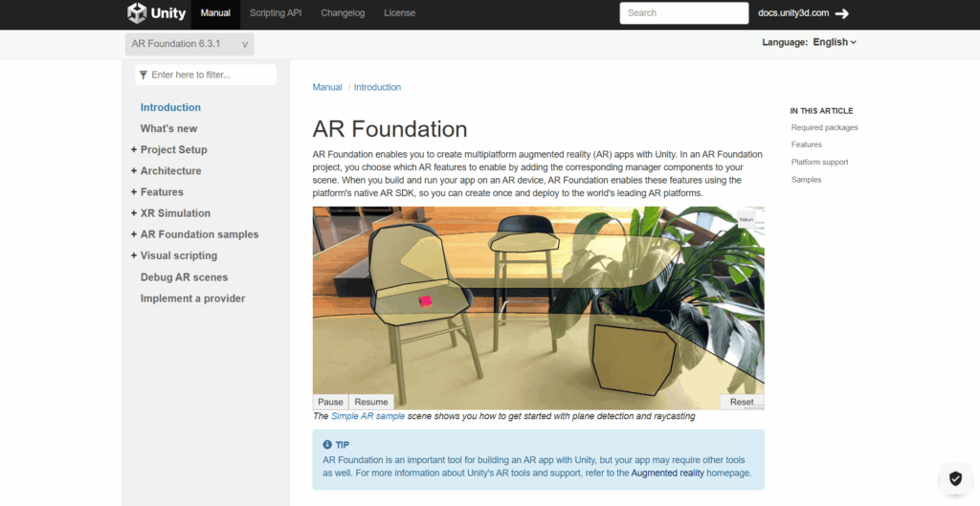This screenshot has height=506, width=980.
Task: Jump to Required packages section
Action: [824, 127]
